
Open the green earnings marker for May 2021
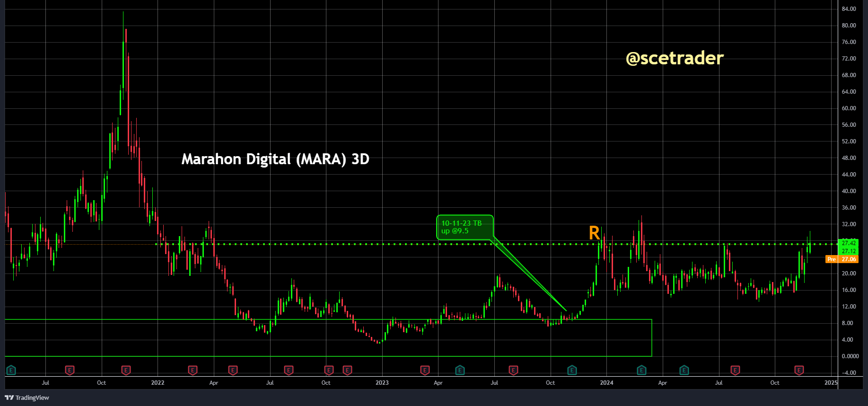(11, 370)
